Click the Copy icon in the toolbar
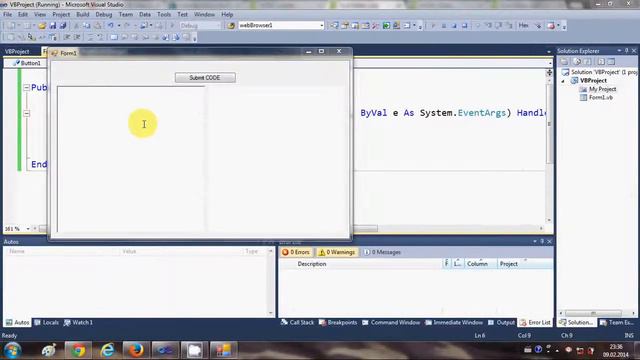Viewport: 640px width, 360px height. 87,25
